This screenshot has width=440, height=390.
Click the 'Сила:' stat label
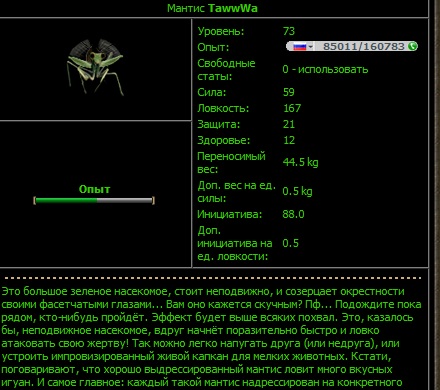point(212,92)
